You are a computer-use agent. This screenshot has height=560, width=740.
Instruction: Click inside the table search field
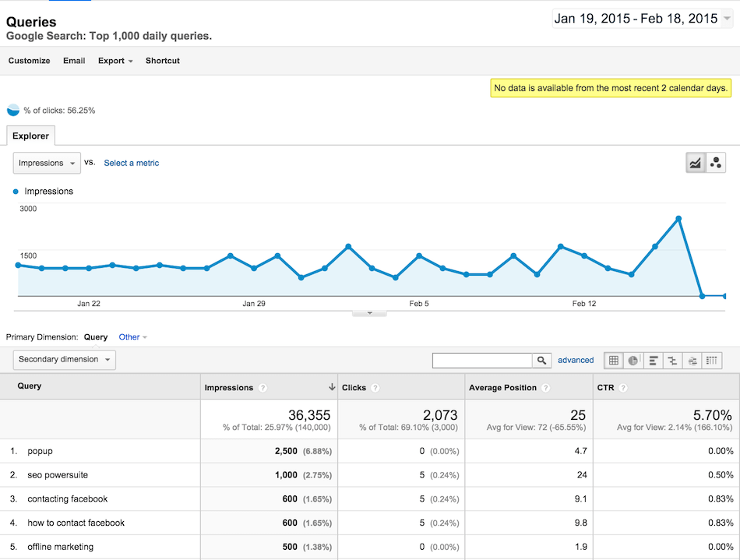pyautogui.click(x=481, y=361)
